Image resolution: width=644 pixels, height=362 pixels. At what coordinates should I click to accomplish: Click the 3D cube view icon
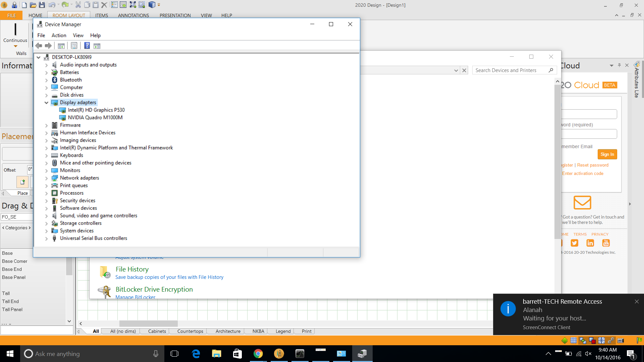click(x=152, y=5)
